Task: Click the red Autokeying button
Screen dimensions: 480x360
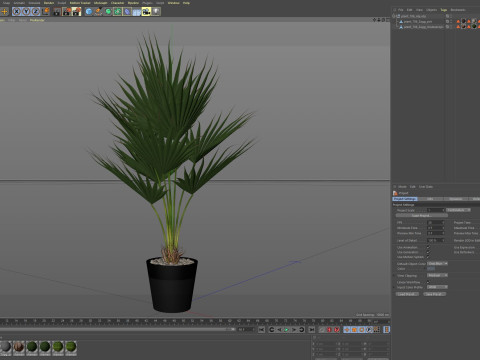Action: (x=329, y=330)
